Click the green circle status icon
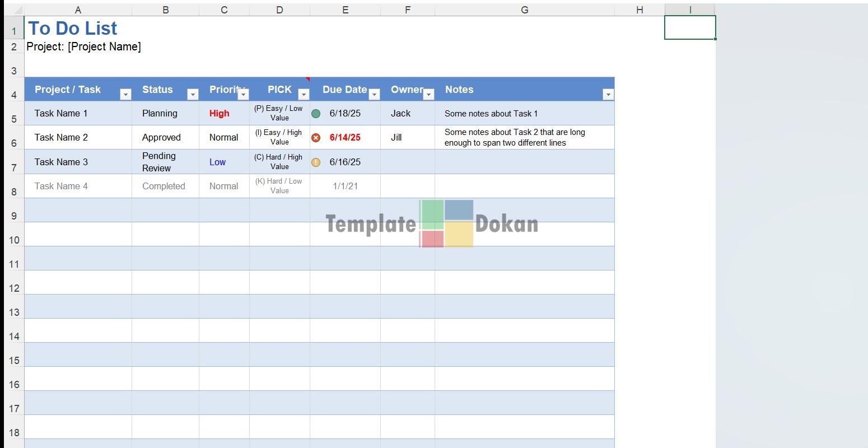The image size is (868, 448). [316, 114]
